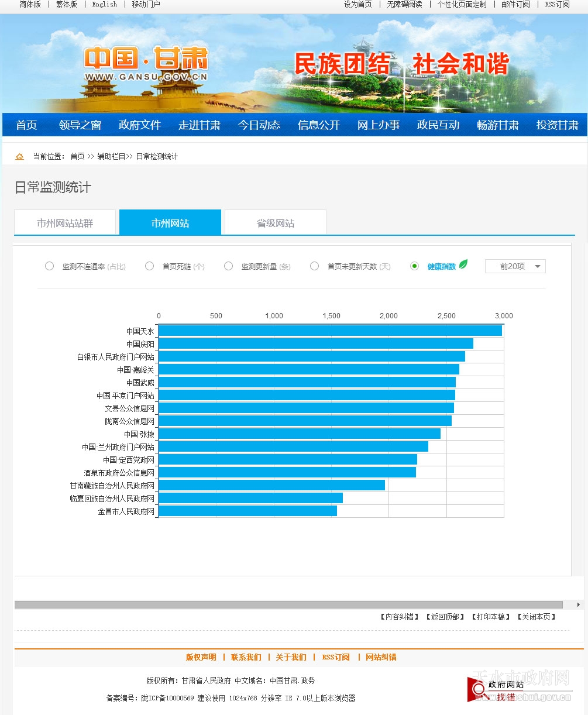The image size is (588, 715).
Task: Click RSS订阅 in the top bar
Action: click(x=557, y=4)
